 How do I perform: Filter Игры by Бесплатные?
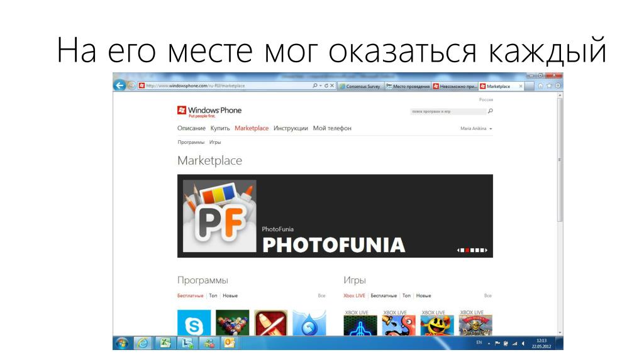pos(384,295)
